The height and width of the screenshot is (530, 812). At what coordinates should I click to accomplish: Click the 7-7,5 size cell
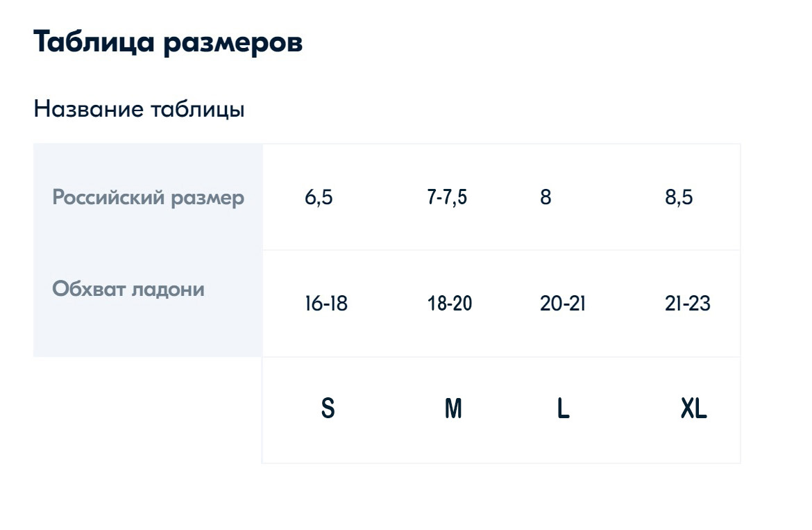(x=447, y=197)
